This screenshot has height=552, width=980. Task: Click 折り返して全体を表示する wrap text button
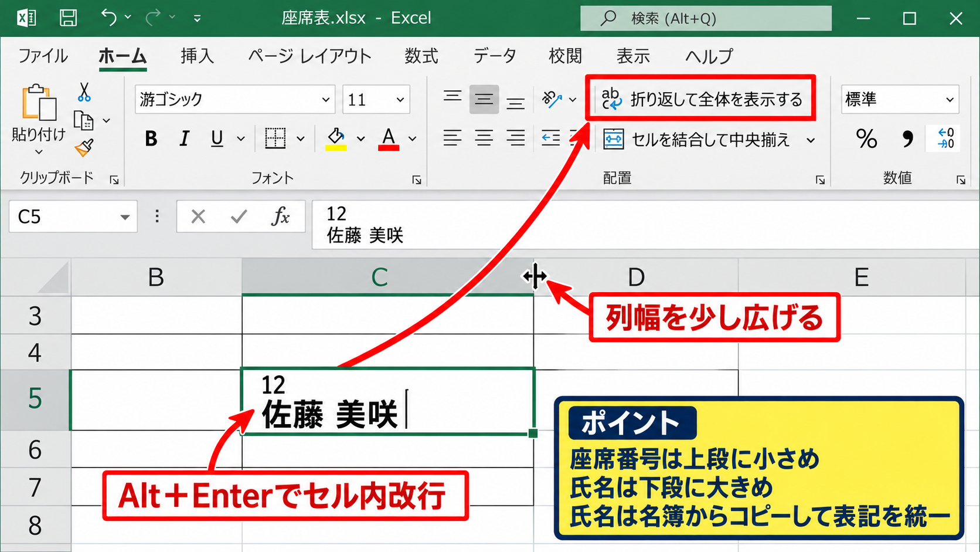click(x=702, y=99)
